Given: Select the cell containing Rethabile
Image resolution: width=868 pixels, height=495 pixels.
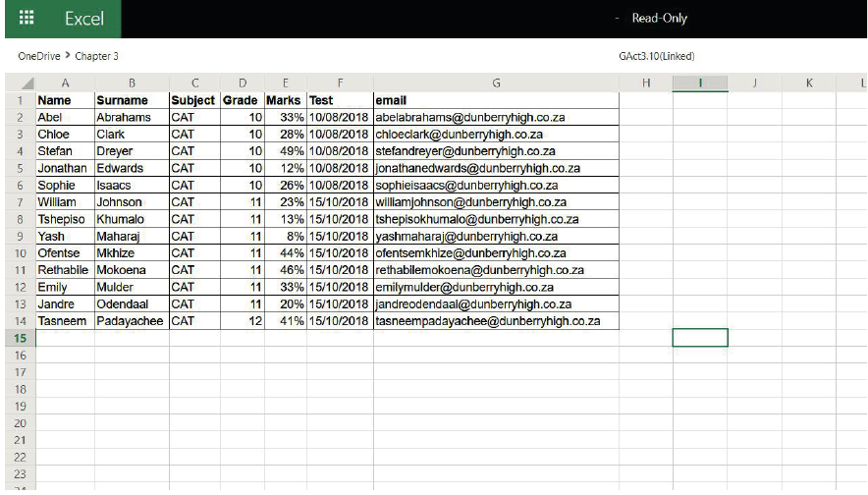Looking at the screenshot, I should click(x=66, y=270).
